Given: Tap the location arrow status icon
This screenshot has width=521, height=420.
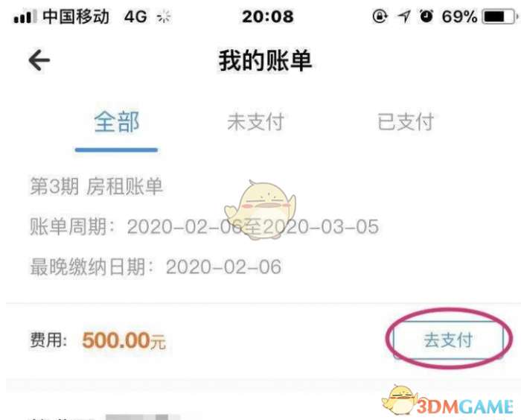Looking at the screenshot, I should (x=404, y=16).
